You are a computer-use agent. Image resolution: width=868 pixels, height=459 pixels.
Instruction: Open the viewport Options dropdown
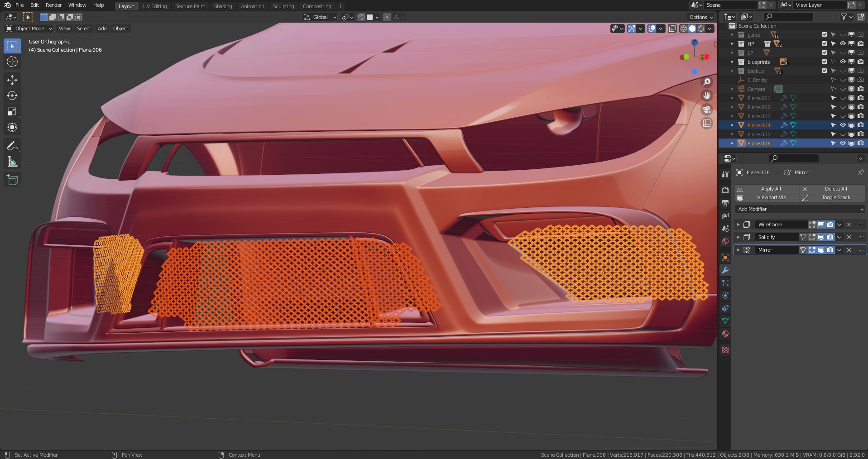pyautogui.click(x=701, y=17)
